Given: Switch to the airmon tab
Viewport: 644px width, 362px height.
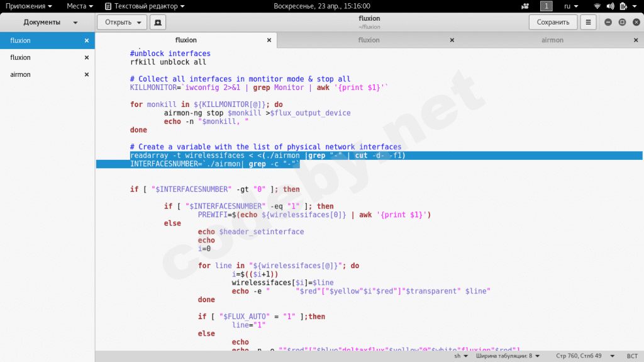Looking at the screenshot, I should click(552, 40).
